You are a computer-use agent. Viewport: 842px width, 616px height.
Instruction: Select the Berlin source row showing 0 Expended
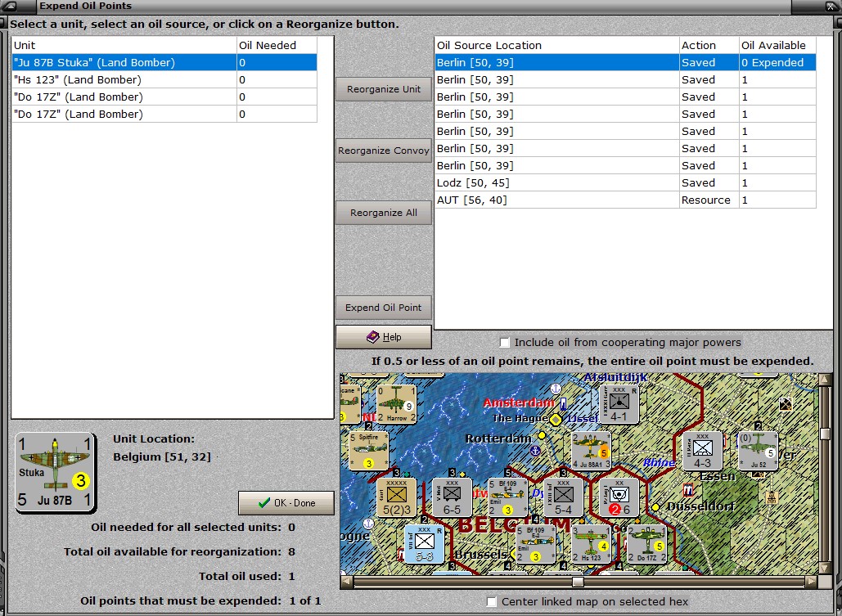[625, 62]
